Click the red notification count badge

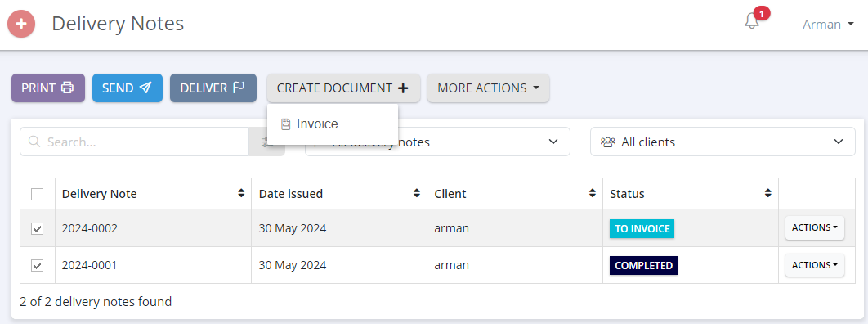click(763, 13)
